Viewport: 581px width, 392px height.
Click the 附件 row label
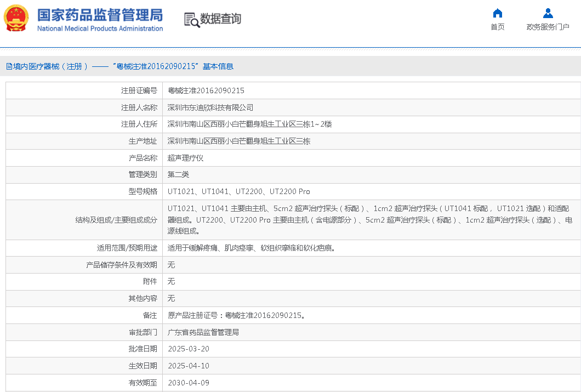tap(150, 281)
